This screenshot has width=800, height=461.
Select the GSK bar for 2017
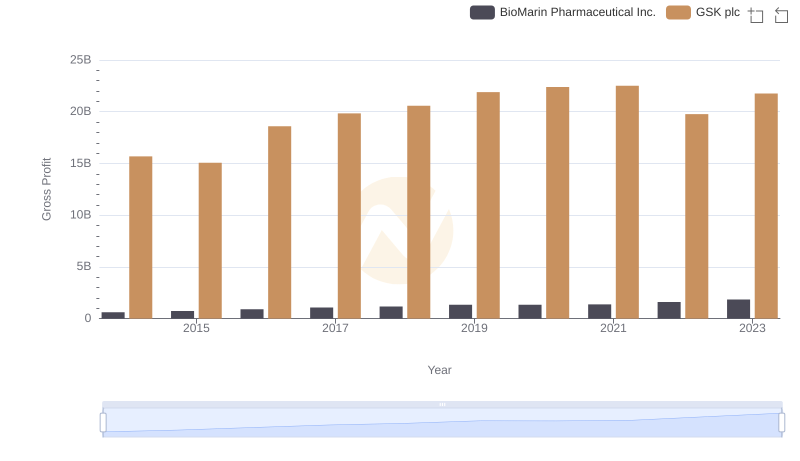pyautogui.click(x=349, y=216)
